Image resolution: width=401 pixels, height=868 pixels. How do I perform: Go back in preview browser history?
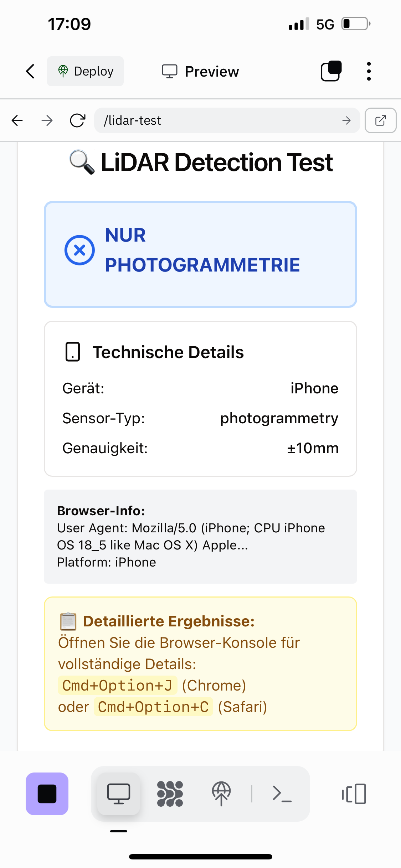pos(17,120)
